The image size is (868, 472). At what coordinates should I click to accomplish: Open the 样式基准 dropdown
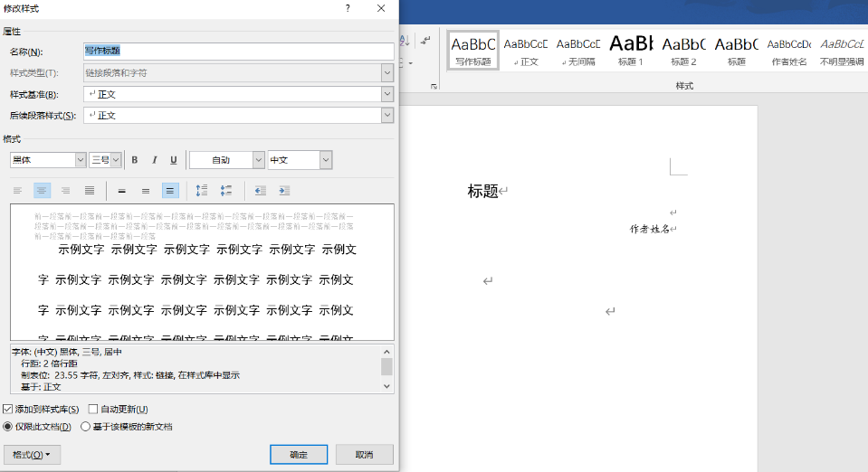(387, 94)
